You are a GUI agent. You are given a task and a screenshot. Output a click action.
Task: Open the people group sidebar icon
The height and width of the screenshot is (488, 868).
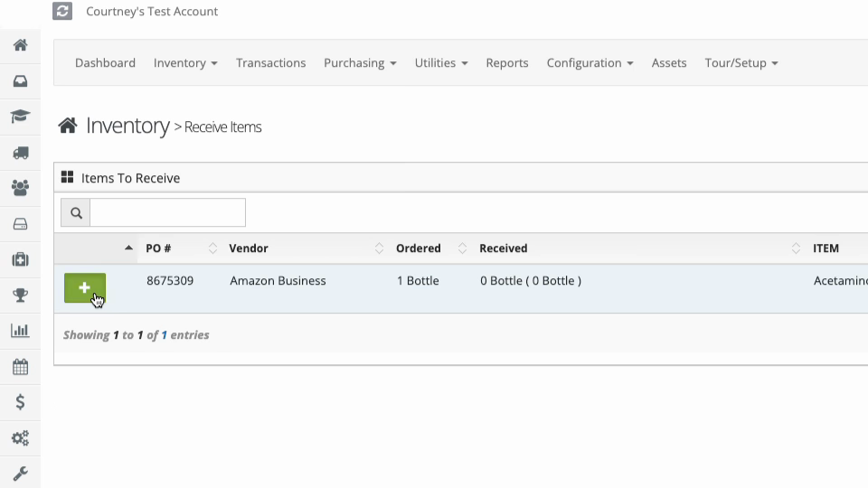21,188
